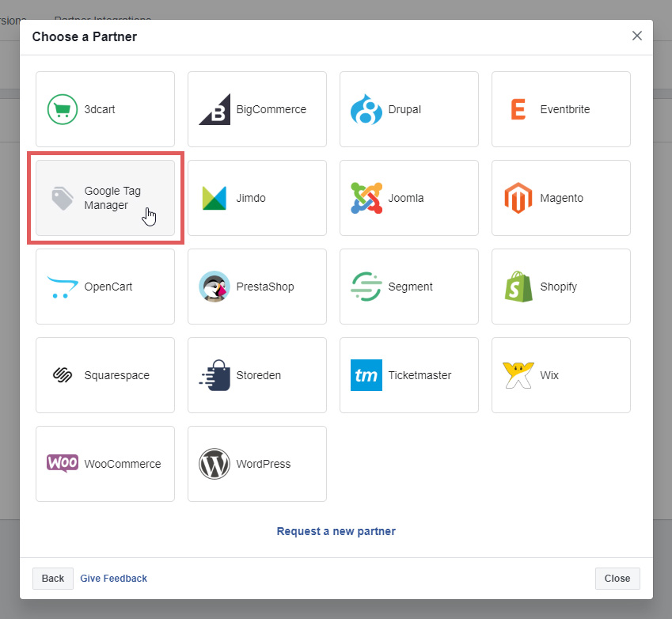Select the Joomla partner label
The height and width of the screenshot is (619, 672).
coord(406,198)
